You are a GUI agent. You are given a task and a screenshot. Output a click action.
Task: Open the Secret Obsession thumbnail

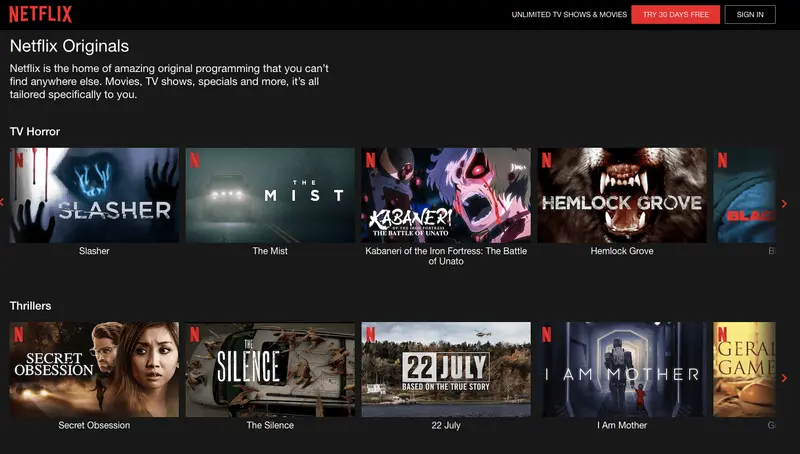click(94, 369)
